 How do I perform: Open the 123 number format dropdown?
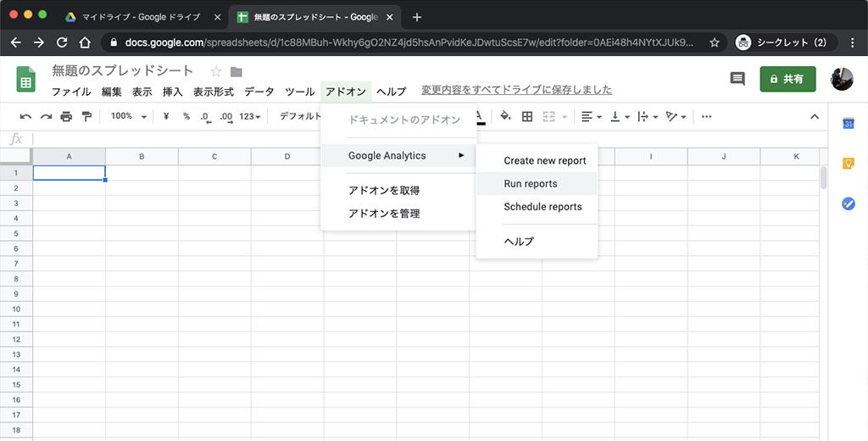[250, 116]
